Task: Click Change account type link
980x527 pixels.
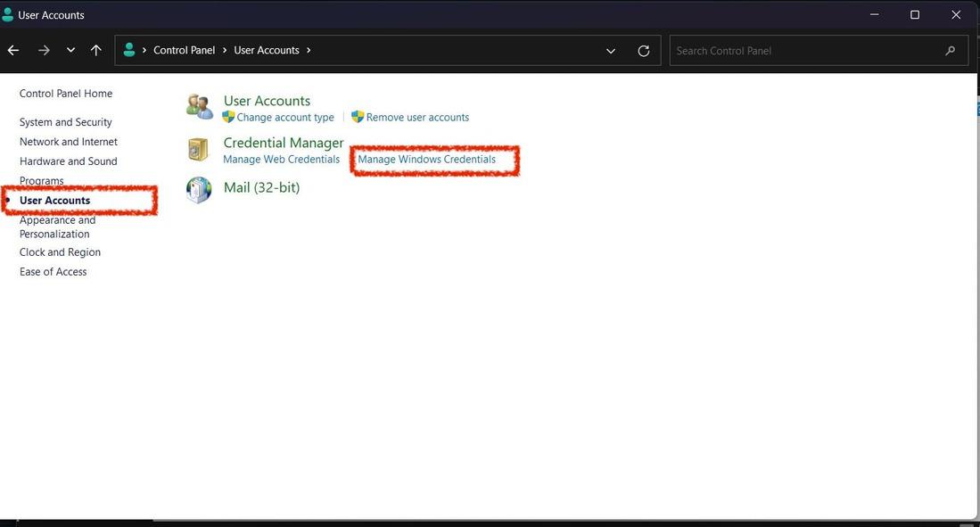Action: pos(285,117)
